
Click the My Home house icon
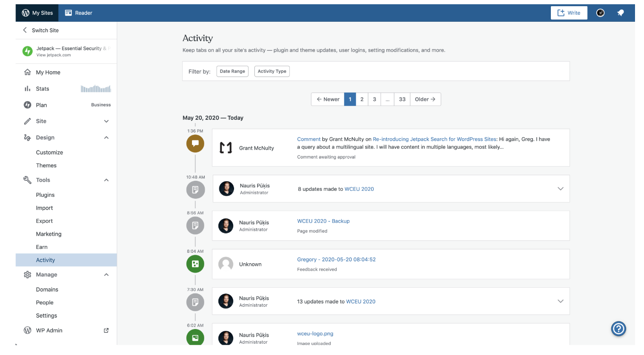coord(27,72)
